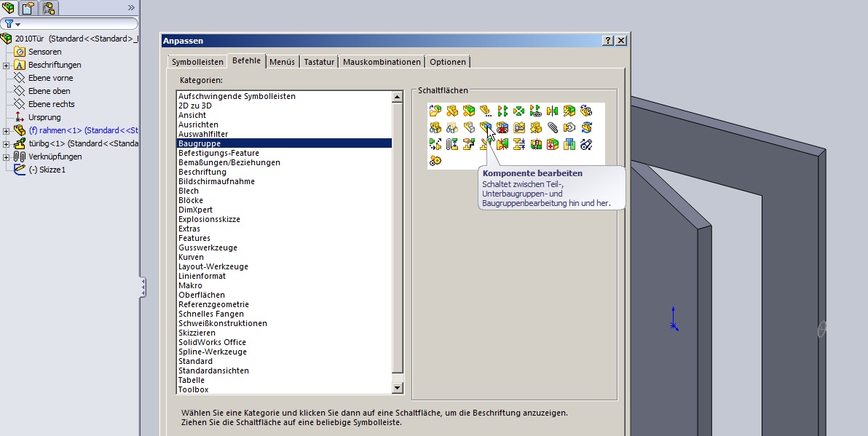Click the Kategorien list scroll-down arrow
Viewport: 868px width, 436px height.
click(x=397, y=388)
